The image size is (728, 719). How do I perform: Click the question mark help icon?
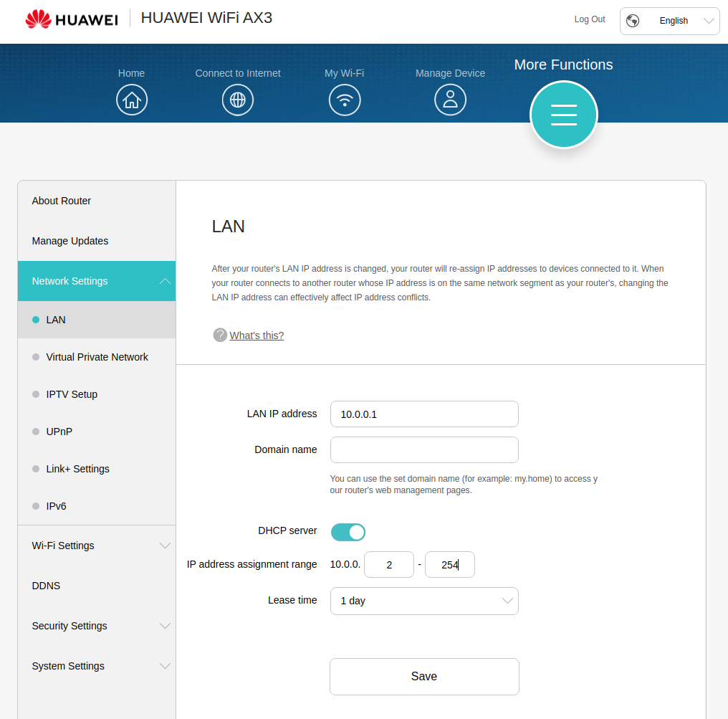tap(220, 335)
